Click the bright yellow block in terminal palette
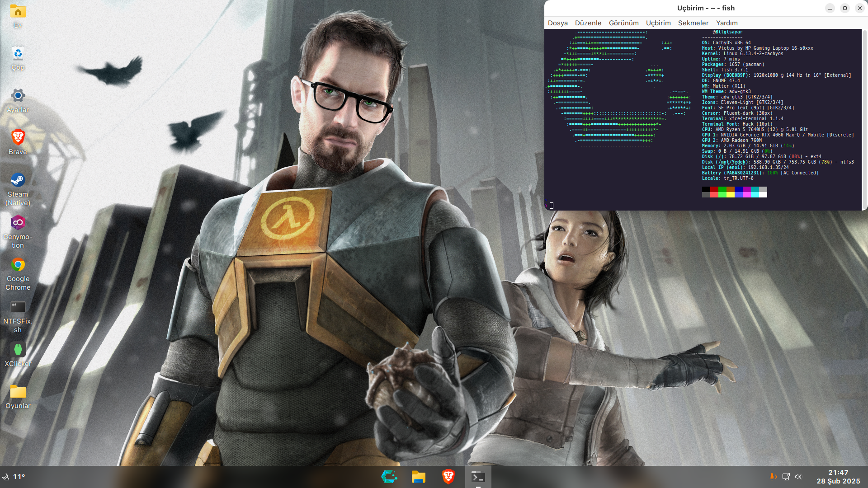 [731, 195]
